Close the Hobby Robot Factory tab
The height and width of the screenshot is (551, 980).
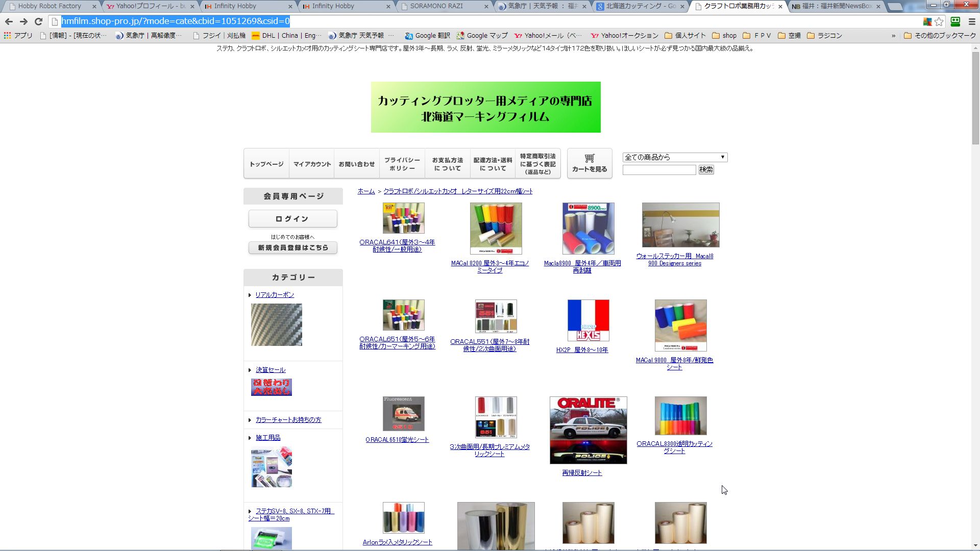coord(94,7)
